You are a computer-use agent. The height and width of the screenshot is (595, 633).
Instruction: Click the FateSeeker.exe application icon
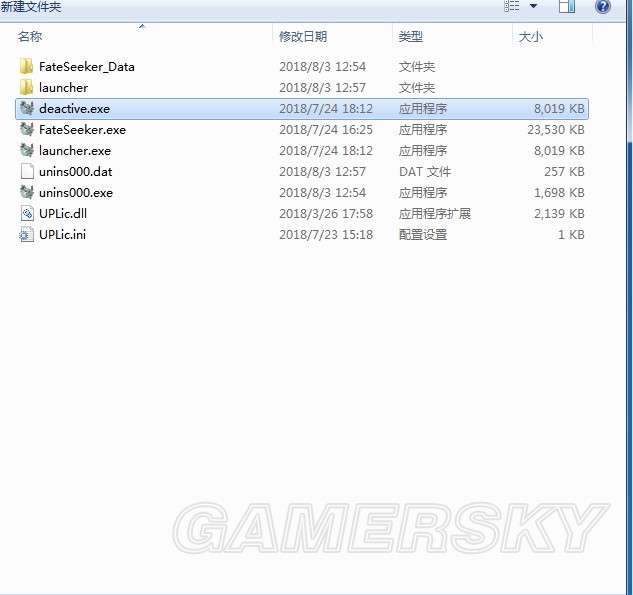click(27, 130)
